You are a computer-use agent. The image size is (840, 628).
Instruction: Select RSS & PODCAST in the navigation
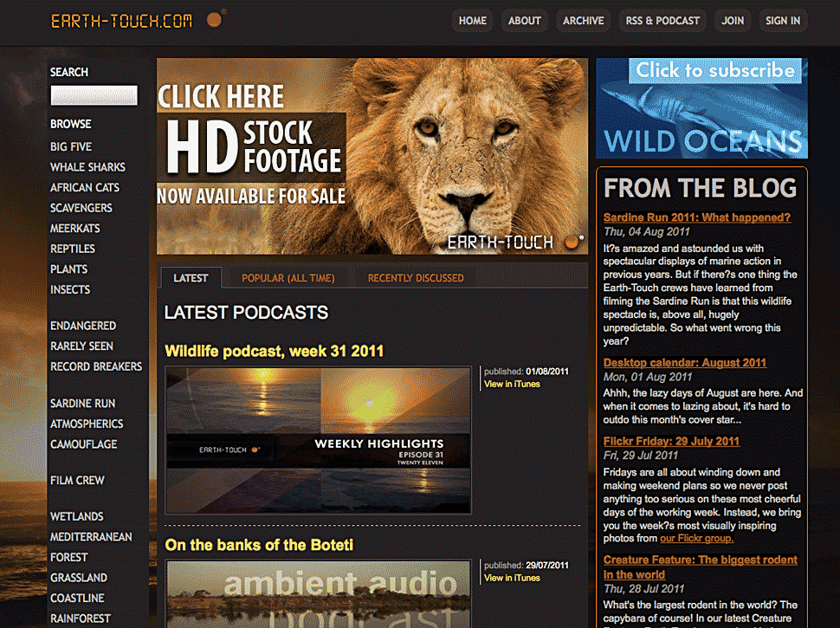click(662, 21)
